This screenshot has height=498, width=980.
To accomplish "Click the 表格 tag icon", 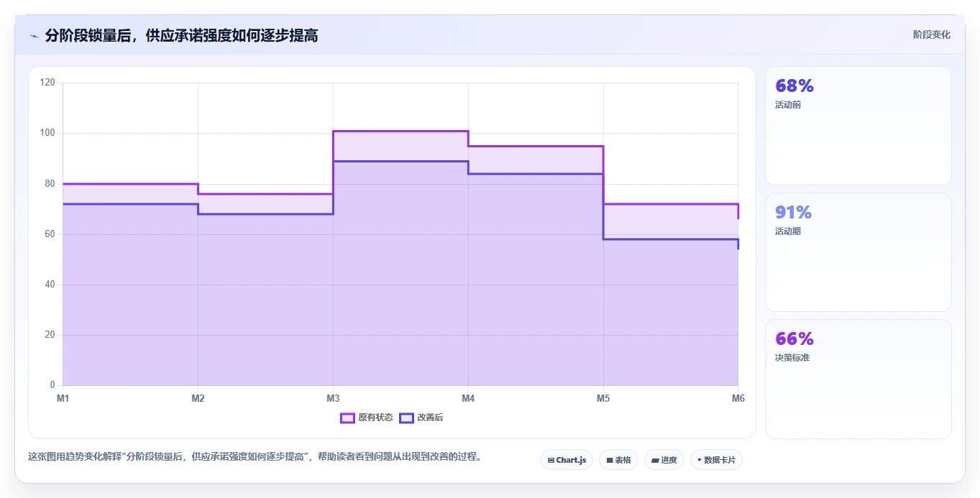I will 610,460.
